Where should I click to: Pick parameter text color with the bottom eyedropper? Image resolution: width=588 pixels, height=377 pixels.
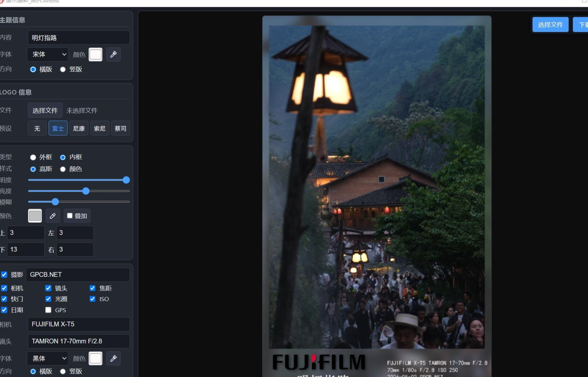pyautogui.click(x=114, y=358)
